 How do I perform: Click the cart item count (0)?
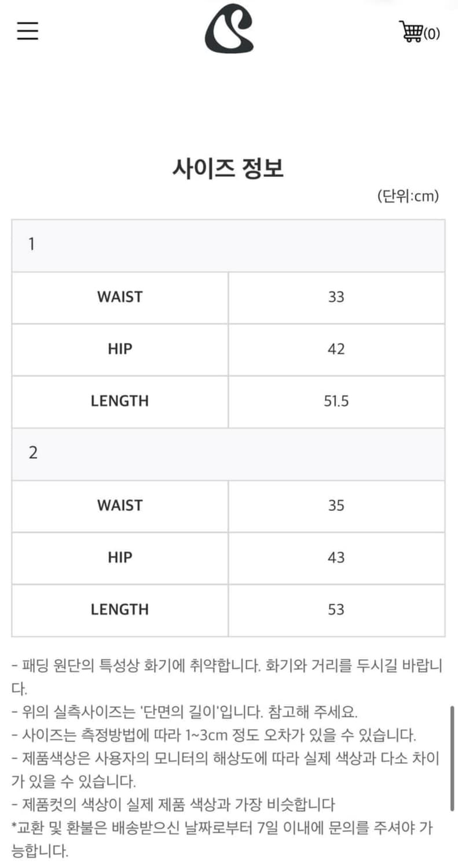pos(432,34)
